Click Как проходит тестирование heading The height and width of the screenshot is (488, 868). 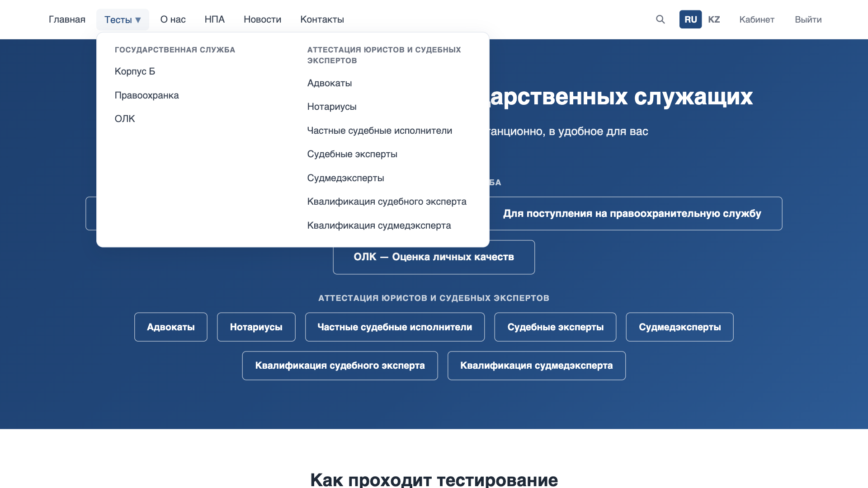point(434,479)
